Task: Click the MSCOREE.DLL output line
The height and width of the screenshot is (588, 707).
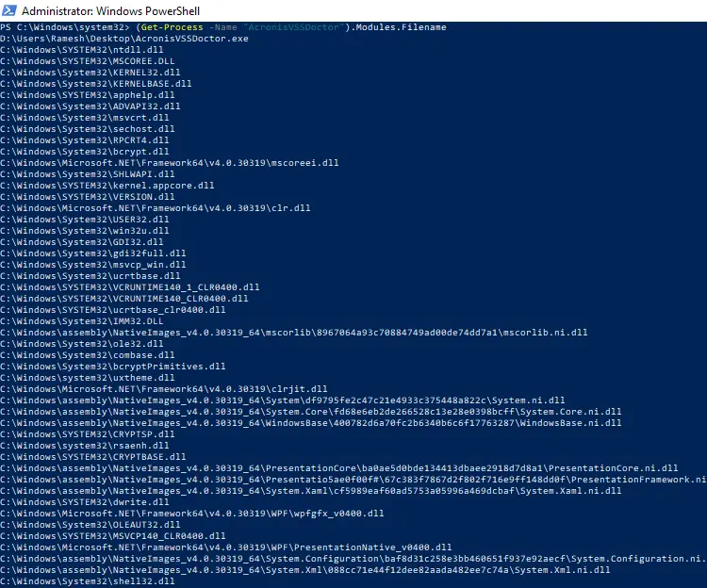Action: click(x=88, y=61)
